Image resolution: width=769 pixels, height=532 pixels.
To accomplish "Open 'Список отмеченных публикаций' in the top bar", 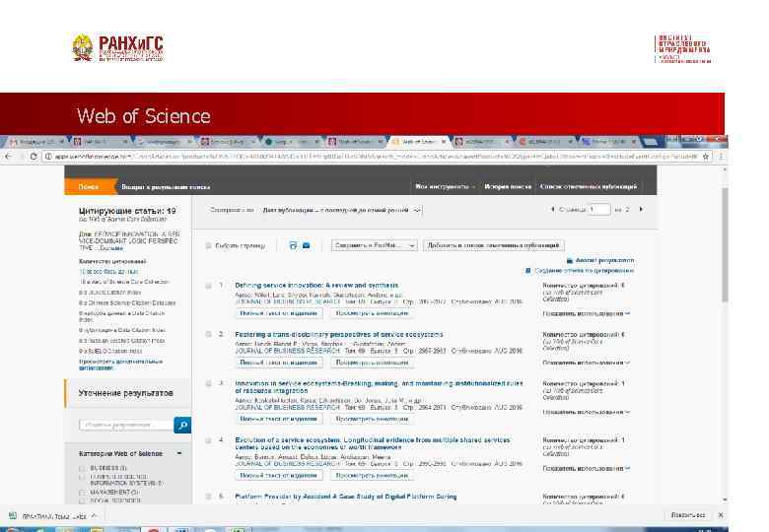I will click(589, 186).
